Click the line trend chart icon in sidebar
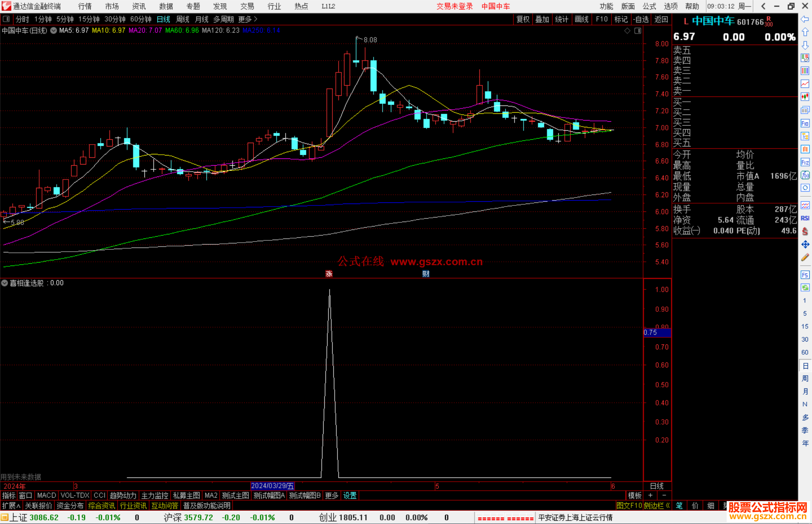812x524 pixels. pyautogui.click(x=805, y=83)
